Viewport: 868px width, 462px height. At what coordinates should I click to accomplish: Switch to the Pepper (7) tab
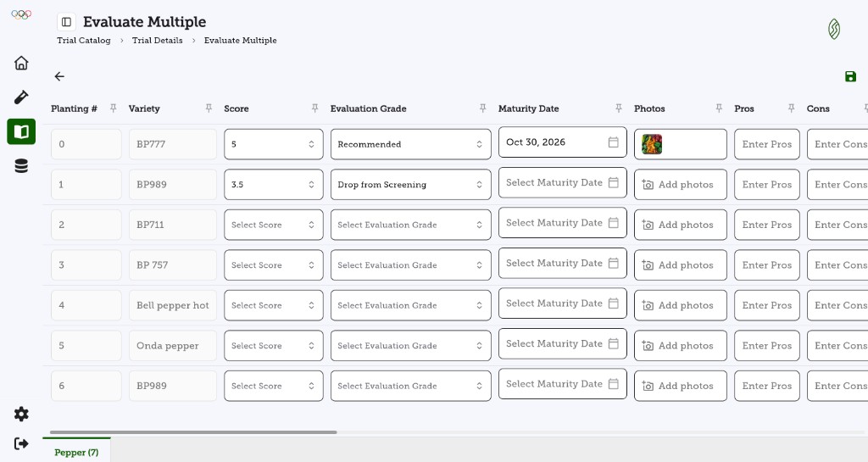tap(76, 452)
